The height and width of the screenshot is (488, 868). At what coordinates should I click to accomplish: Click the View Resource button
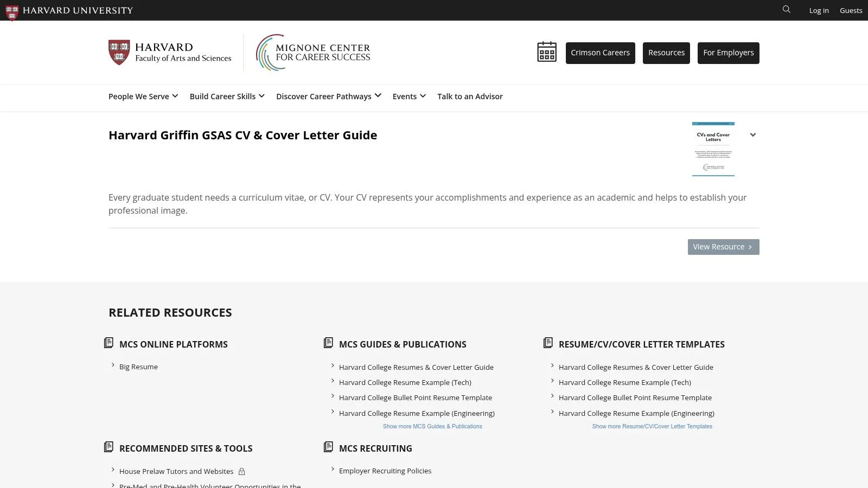[x=723, y=247]
